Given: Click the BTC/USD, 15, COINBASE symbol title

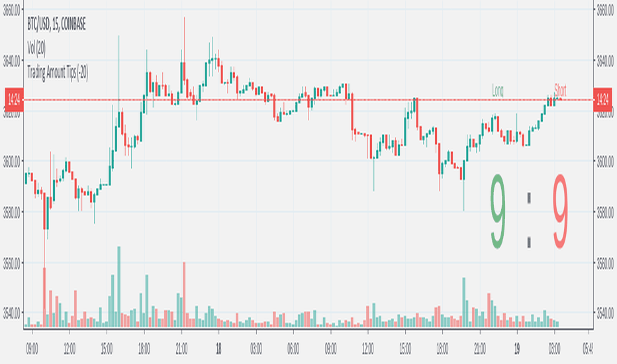Looking at the screenshot, I should pos(56,24).
